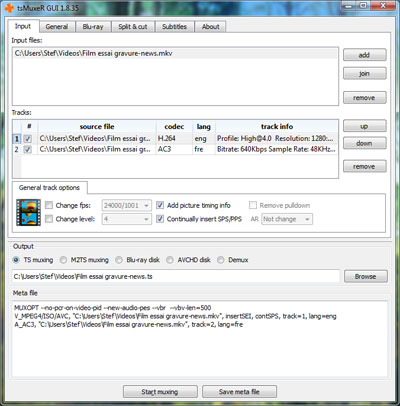
Task: Click the fre language cell
Action: (x=204, y=149)
